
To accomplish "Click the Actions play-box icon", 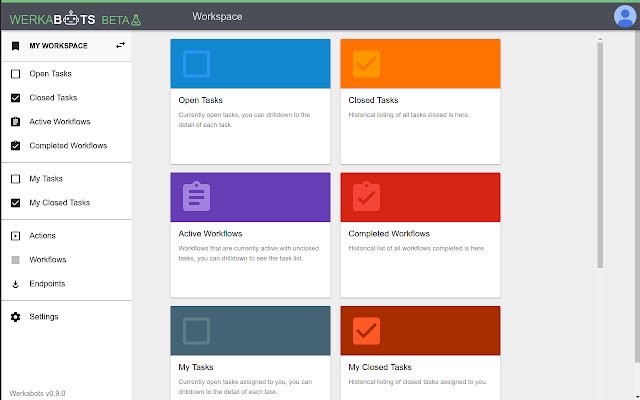I will coord(16,236).
